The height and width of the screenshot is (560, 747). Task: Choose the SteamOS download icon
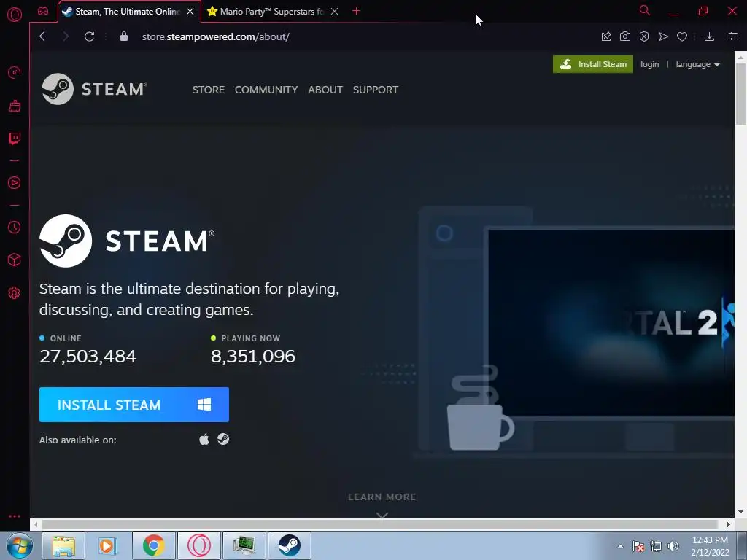[x=223, y=439]
